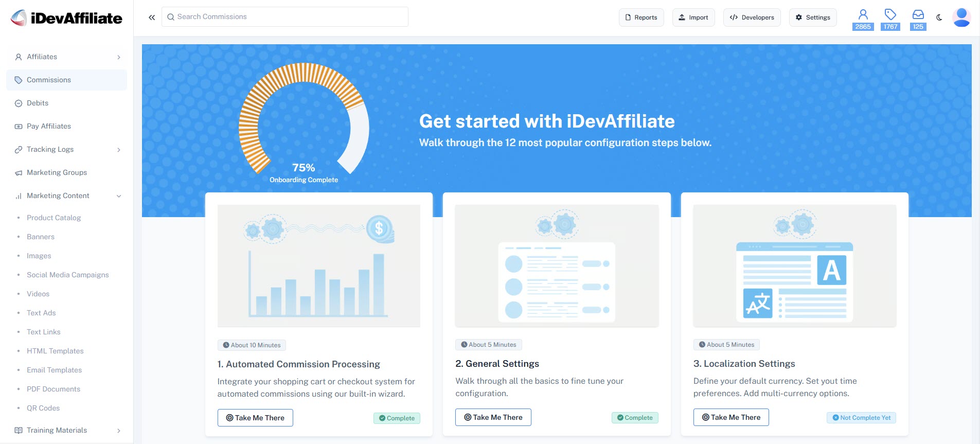Click Take Me There for General Settings
The height and width of the screenshot is (444, 980).
[493, 417]
